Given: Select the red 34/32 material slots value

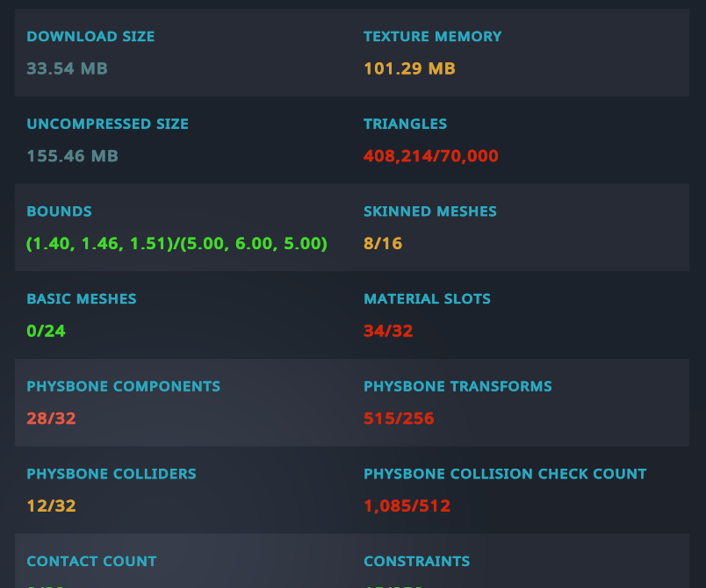Looking at the screenshot, I should click(388, 331).
